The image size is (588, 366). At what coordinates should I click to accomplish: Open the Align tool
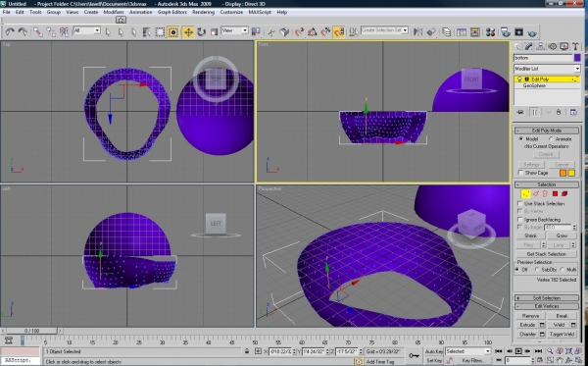click(431, 32)
